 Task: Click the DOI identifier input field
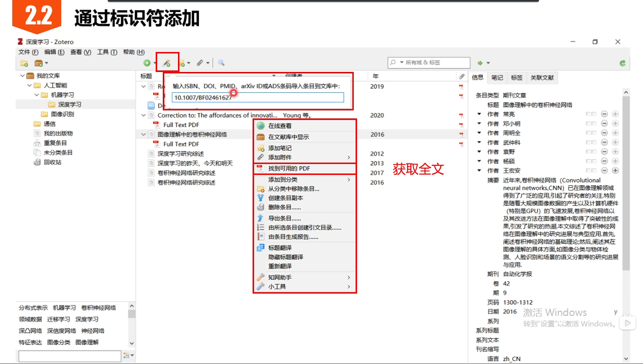pos(258,97)
